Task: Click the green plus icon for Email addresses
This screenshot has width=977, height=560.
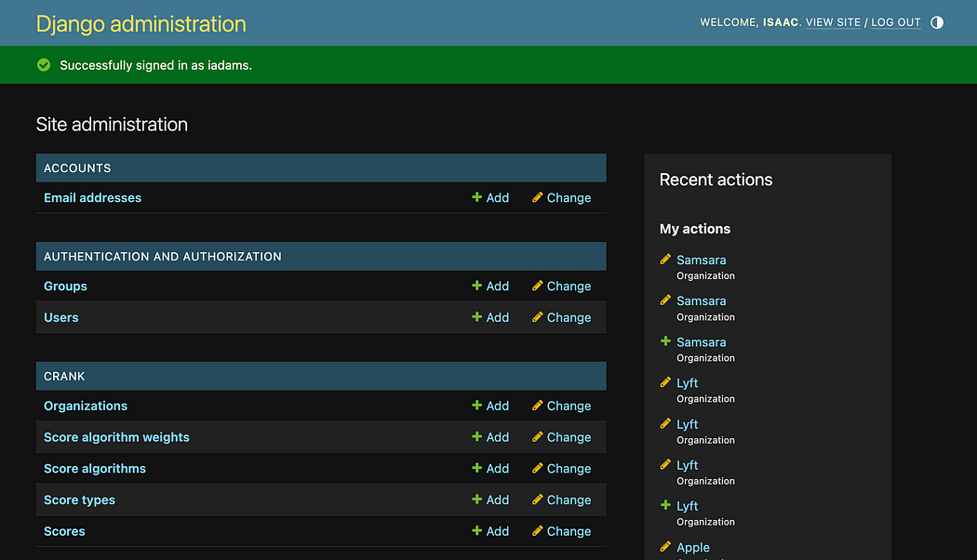Action: (476, 197)
